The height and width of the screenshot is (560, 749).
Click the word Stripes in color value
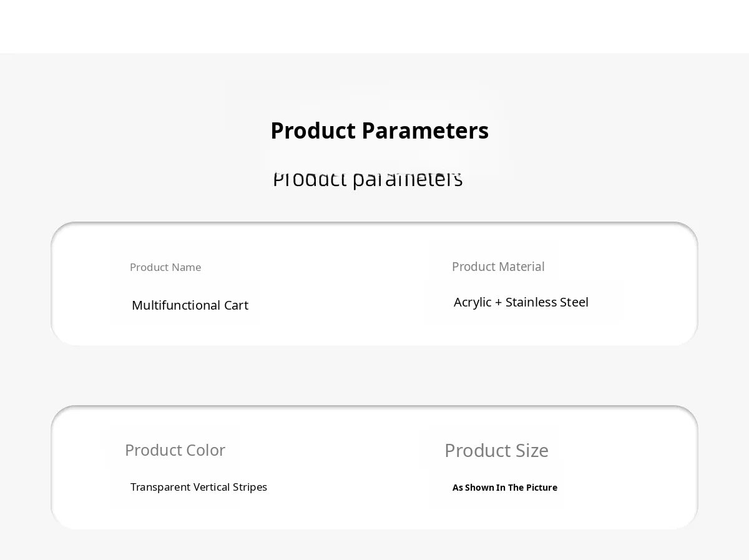[x=250, y=487]
